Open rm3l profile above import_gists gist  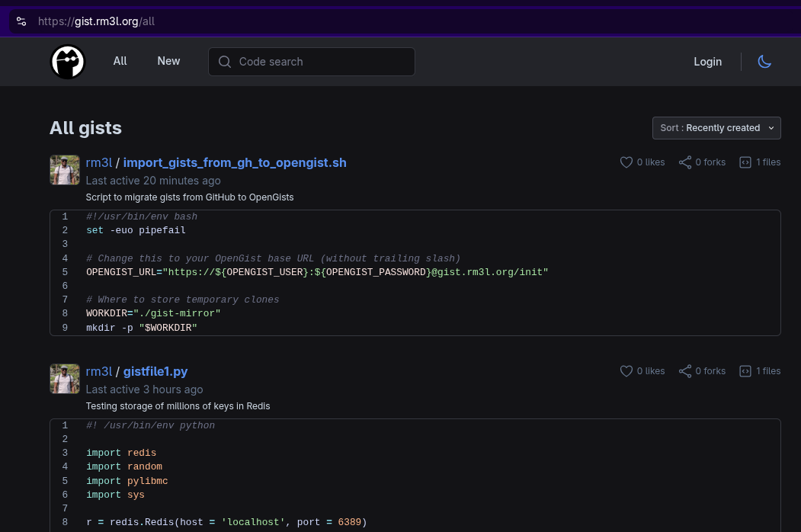pyautogui.click(x=98, y=162)
